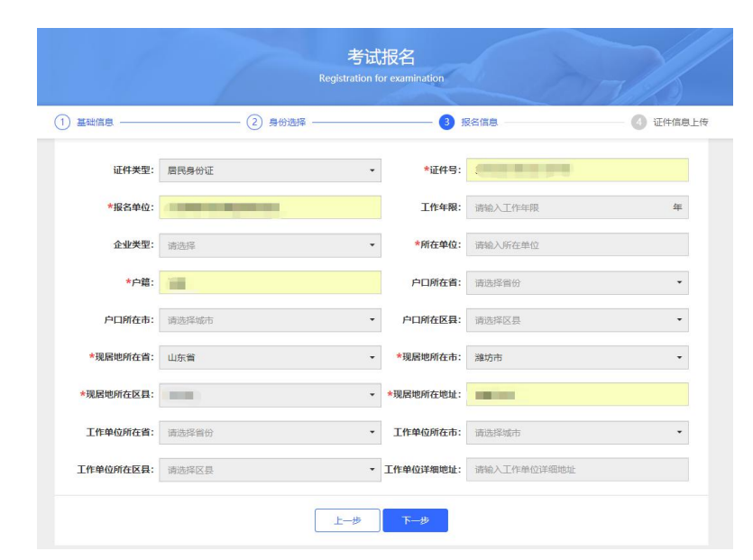Screen dimensions: 753x560
Task: Click the 工作单位详细地址 input field
Action: point(577,470)
